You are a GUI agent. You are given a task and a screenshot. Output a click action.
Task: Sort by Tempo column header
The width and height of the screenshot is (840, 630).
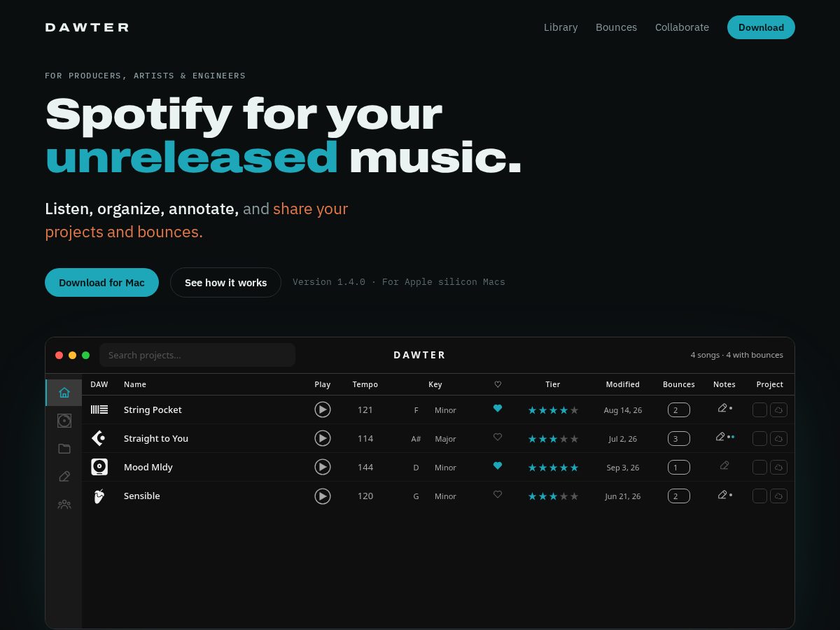click(x=365, y=384)
